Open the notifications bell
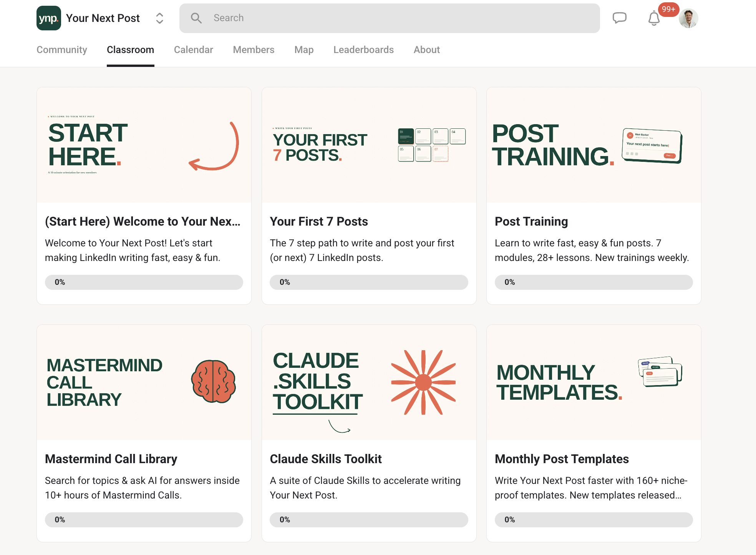This screenshot has height=555, width=756. point(654,18)
